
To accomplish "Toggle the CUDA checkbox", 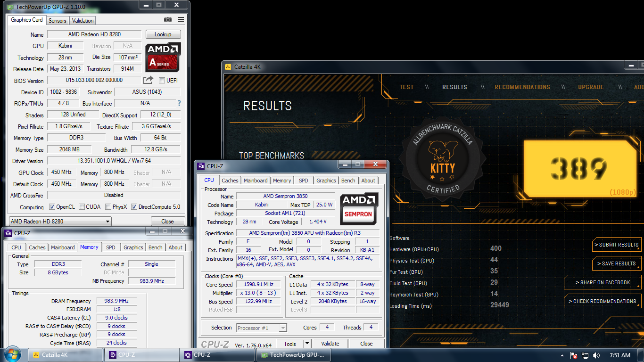I will [82, 207].
